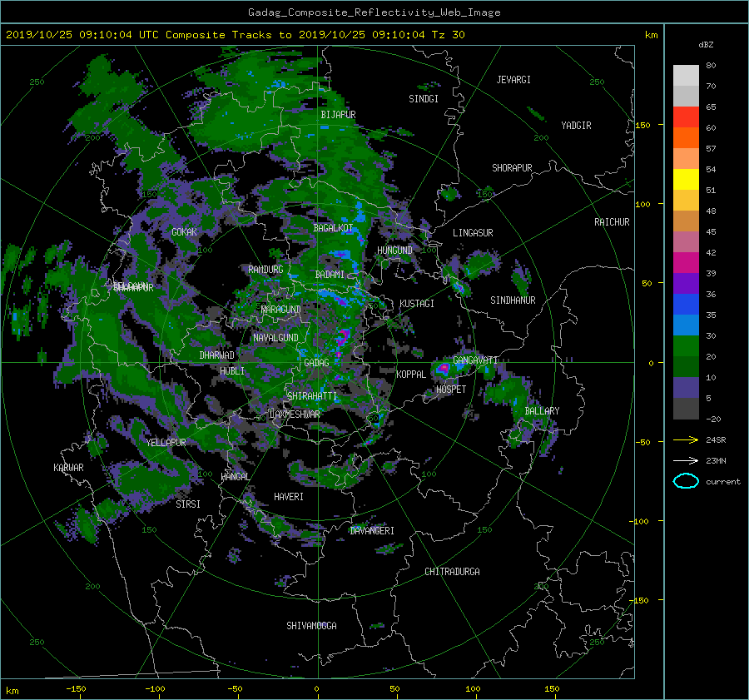Click the 150 tick on right axis
This screenshot has height=700, width=749.
pos(642,125)
